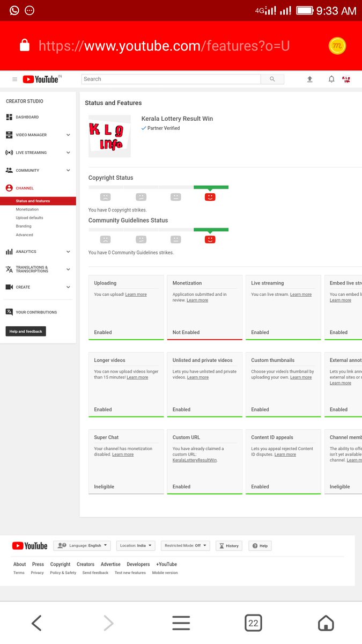
Task: Click the Mobile version footer link
Action: tap(165, 573)
